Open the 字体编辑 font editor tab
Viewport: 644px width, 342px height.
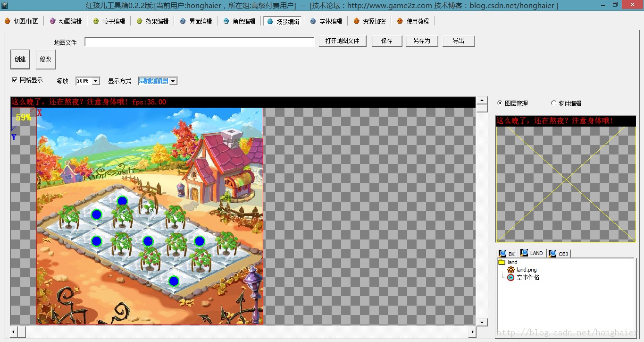pos(326,21)
